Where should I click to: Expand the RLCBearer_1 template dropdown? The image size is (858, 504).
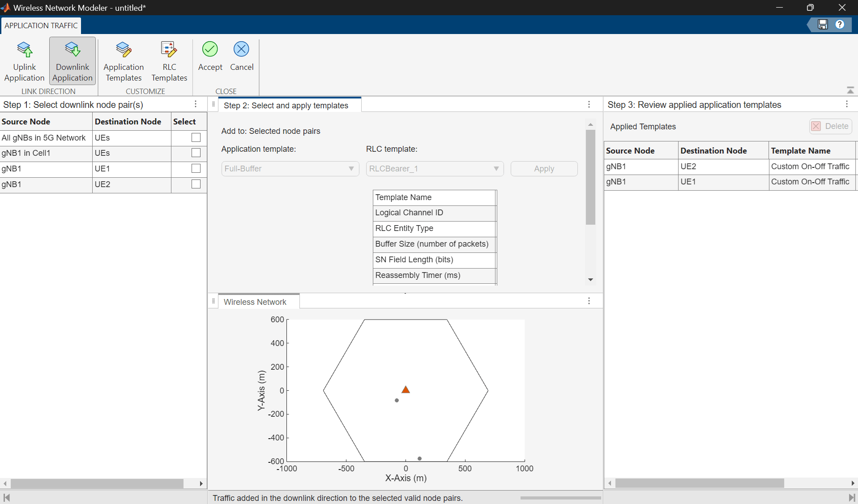tap(435, 169)
